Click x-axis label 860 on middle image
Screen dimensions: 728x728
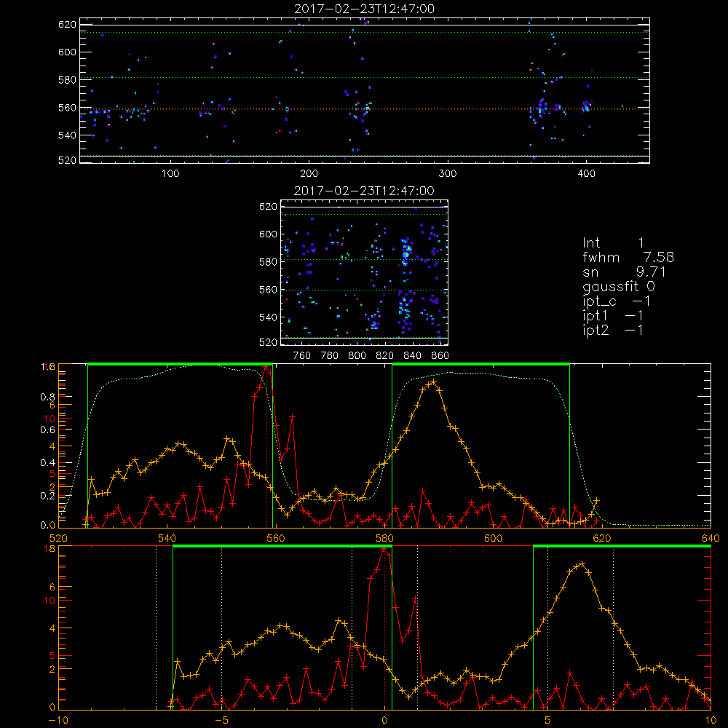440,356
